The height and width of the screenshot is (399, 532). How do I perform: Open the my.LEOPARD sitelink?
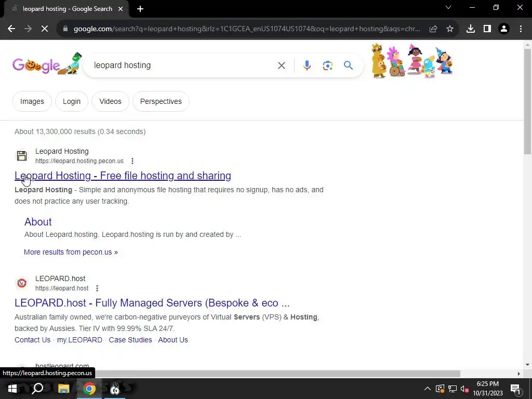pos(79,340)
